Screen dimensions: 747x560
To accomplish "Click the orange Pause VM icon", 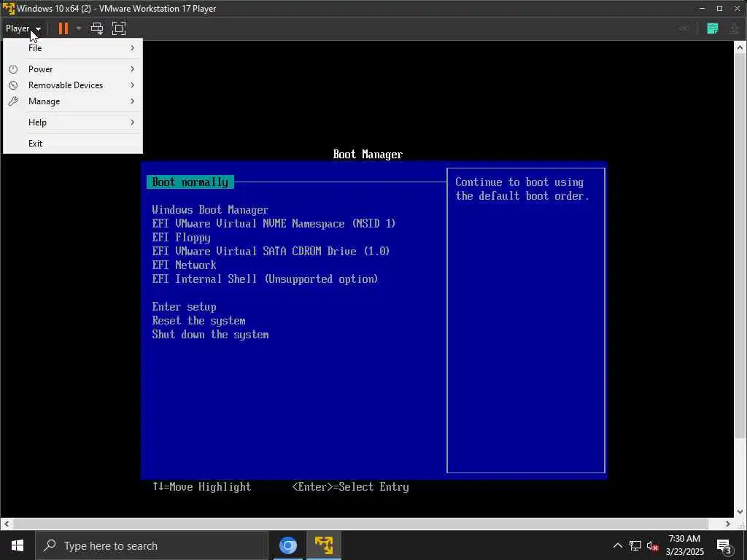I will (x=63, y=28).
